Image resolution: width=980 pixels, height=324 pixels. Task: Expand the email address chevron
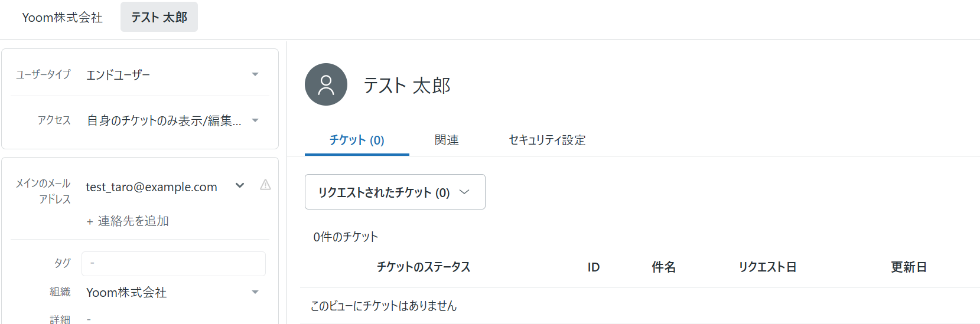tap(240, 185)
